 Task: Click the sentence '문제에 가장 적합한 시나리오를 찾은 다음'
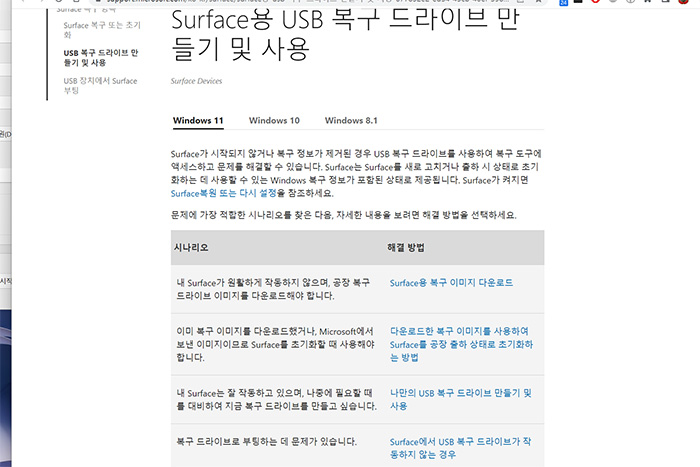[x=344, y=215]
